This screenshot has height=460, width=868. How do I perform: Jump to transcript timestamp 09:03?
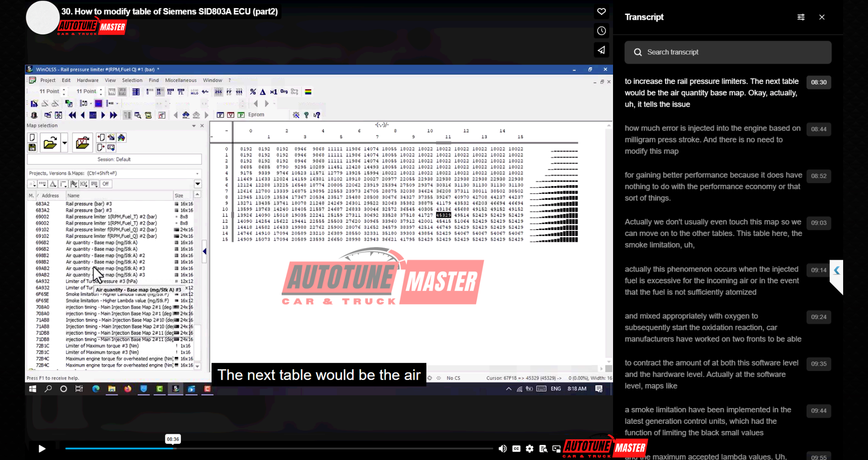(x=818, y=223)
